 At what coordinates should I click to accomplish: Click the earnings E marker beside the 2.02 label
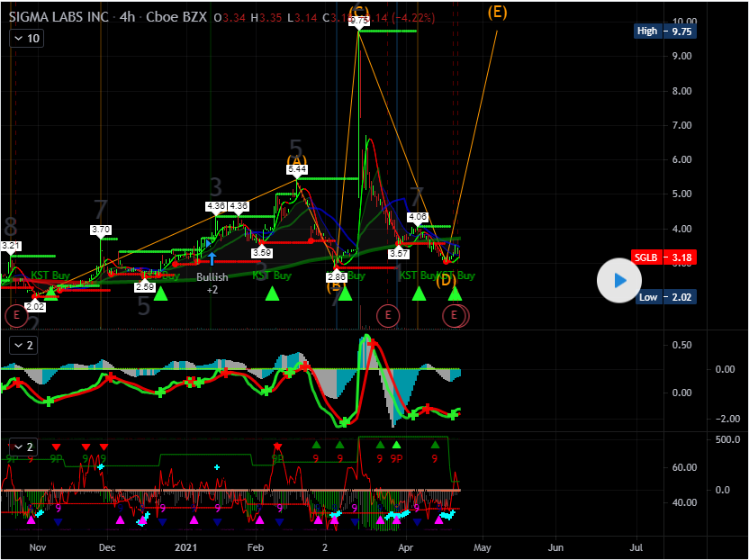pyautogui.click(x=16, y=315)
